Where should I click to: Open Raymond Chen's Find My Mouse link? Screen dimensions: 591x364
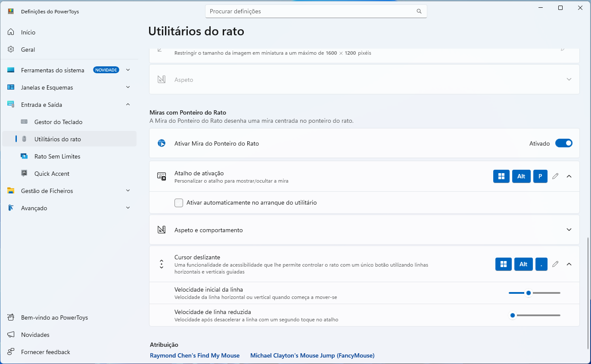194,355
